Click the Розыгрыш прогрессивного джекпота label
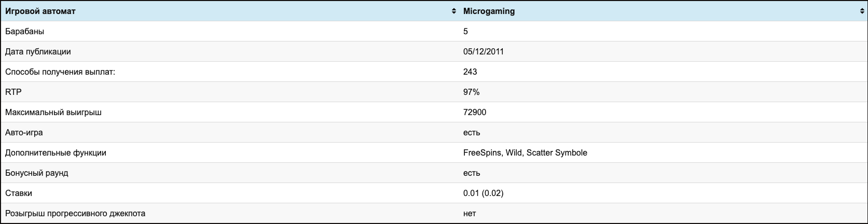This screenshot has width=868, height=224. click(x=75, y=213)
